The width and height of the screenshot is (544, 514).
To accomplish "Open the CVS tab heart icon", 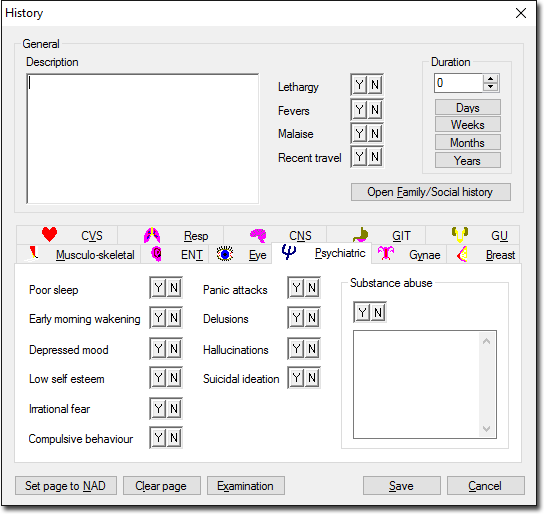I will coord(49,234).
